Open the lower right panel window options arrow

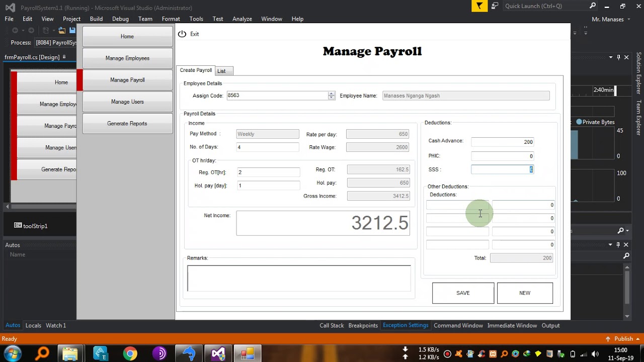(x=610, y=245)
